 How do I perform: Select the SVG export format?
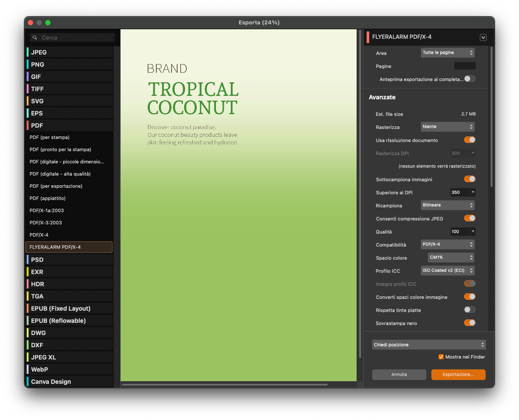70,101
